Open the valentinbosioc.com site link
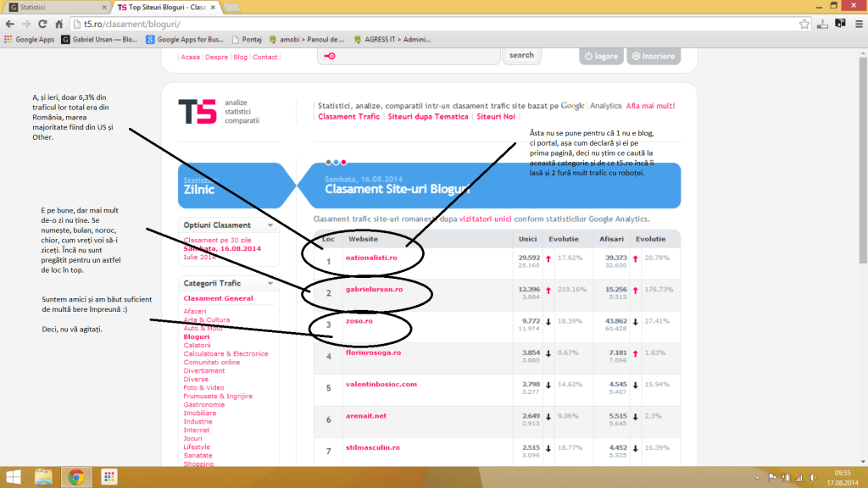 point(381,384)
